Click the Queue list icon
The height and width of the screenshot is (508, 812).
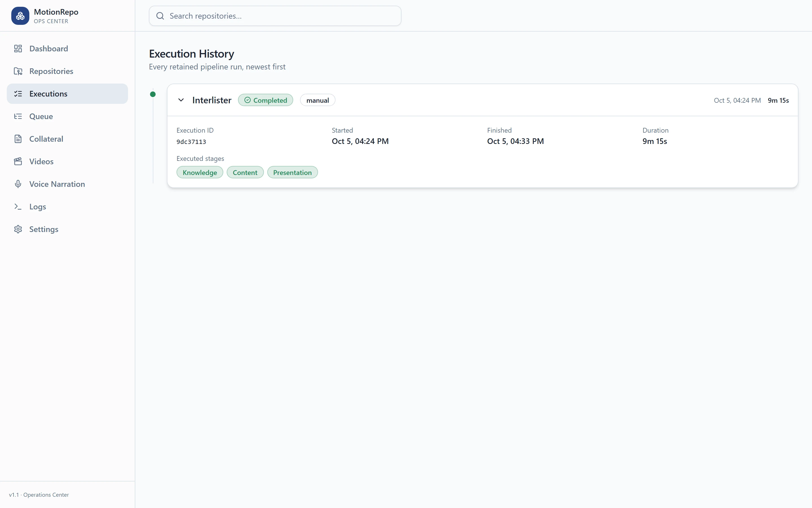(18, 116)
